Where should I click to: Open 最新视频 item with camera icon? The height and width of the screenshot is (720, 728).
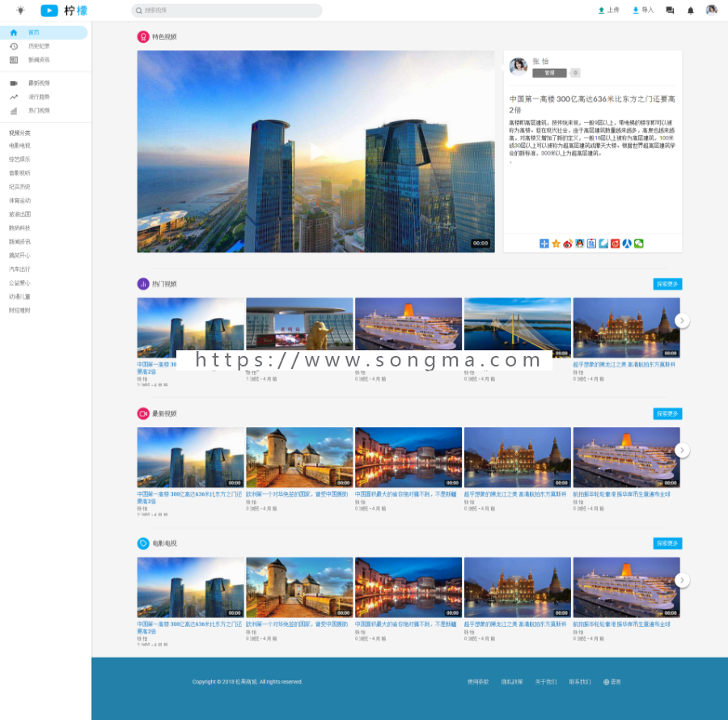coord(44,83)
